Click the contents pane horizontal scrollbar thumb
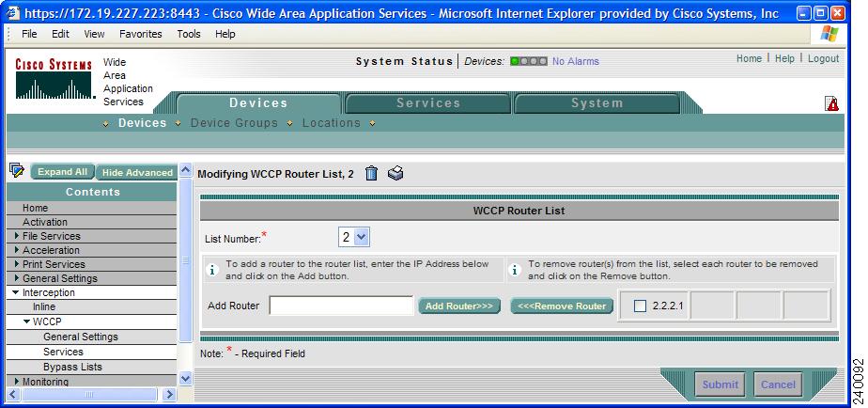The image size is (868, 408). (89, 394)
